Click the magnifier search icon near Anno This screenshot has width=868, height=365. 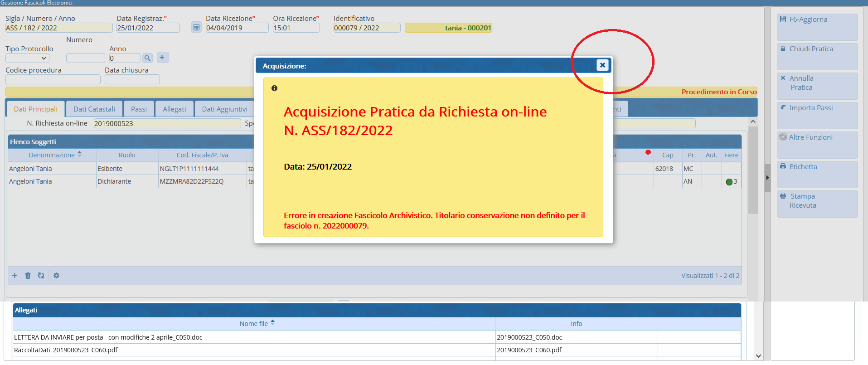[147, 58]
